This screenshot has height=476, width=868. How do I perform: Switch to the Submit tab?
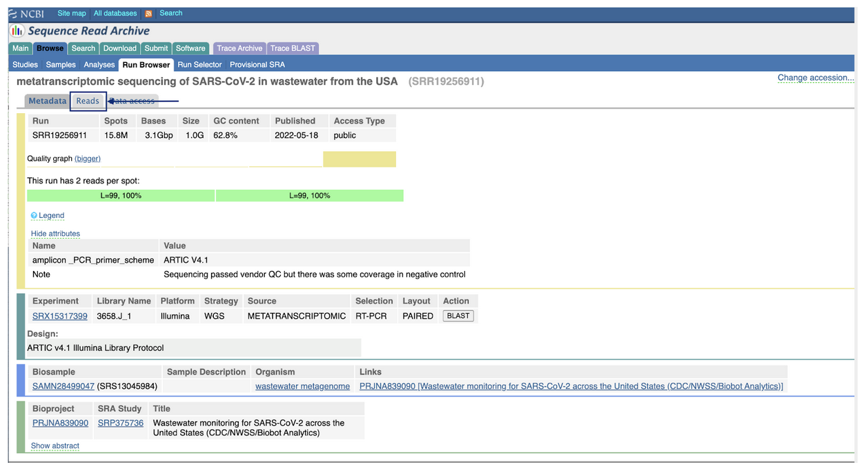click(x=156, y=48)
